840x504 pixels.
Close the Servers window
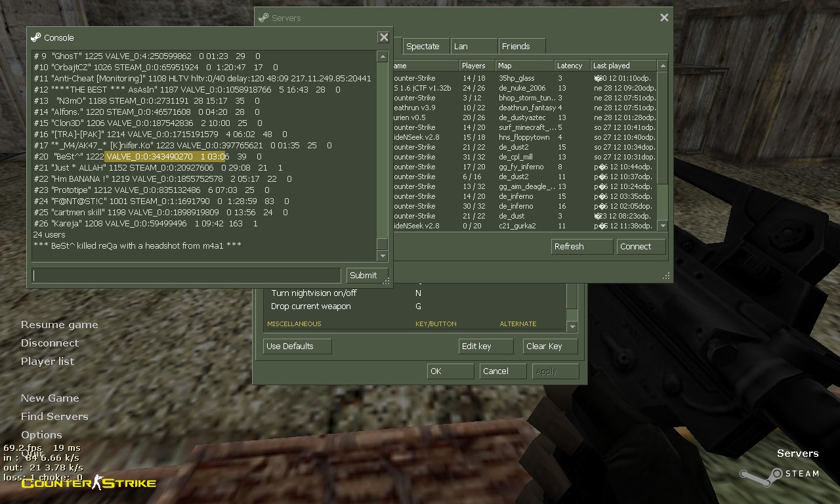point(664,18)
